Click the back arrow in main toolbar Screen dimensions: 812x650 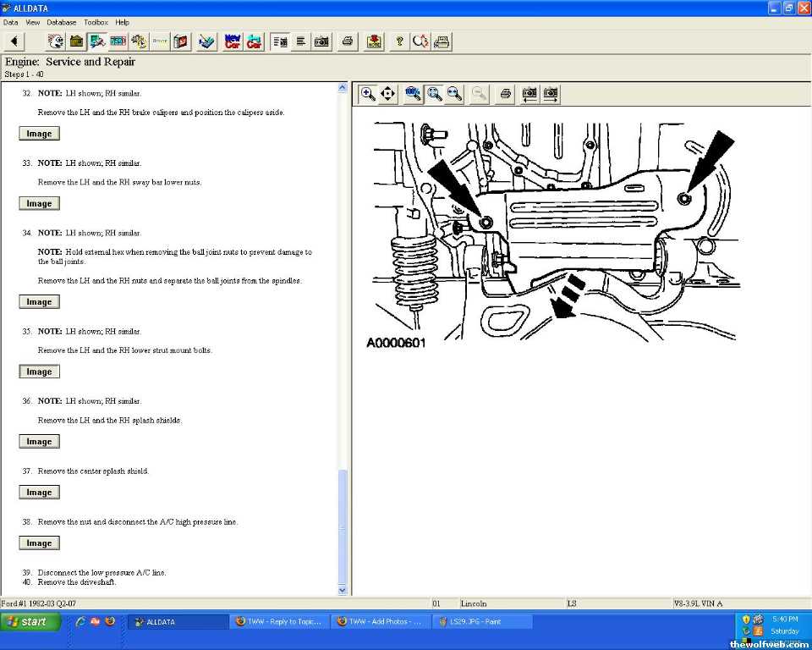[x=14, y=41]
